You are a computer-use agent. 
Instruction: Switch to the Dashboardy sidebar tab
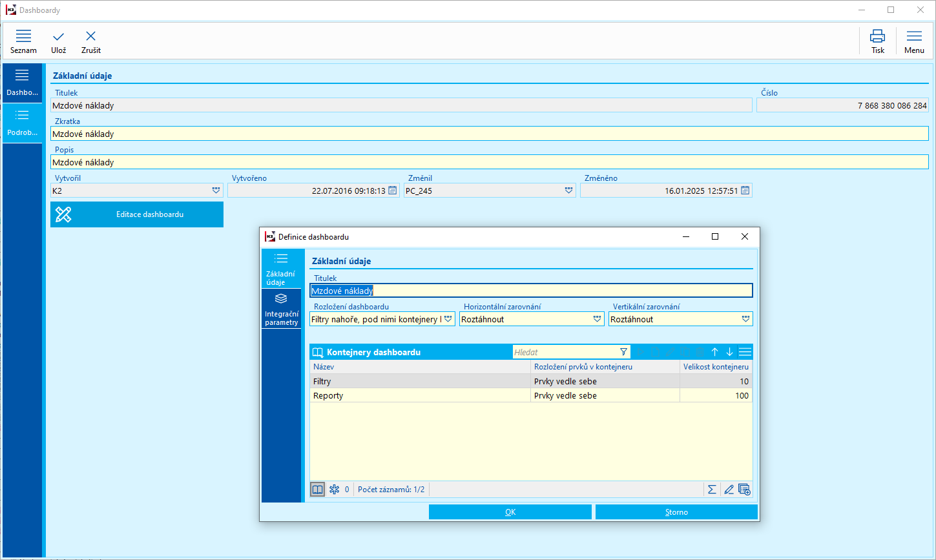click(23, 83)
